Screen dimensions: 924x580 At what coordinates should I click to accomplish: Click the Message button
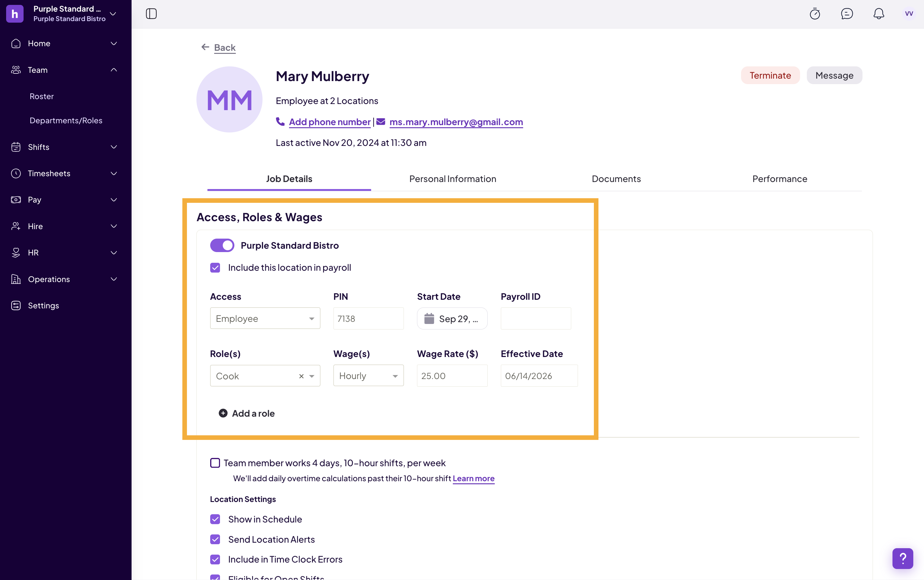coord(834,76)
